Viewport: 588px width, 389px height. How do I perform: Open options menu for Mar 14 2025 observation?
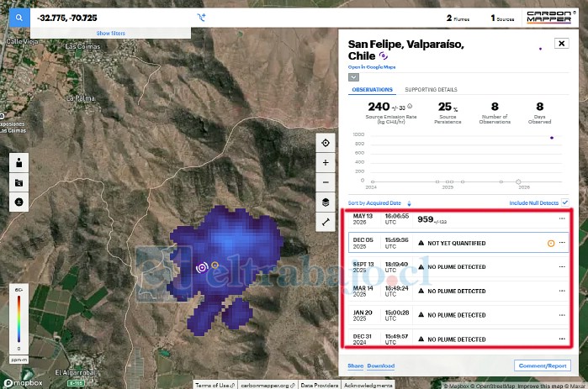pos(562,291)
